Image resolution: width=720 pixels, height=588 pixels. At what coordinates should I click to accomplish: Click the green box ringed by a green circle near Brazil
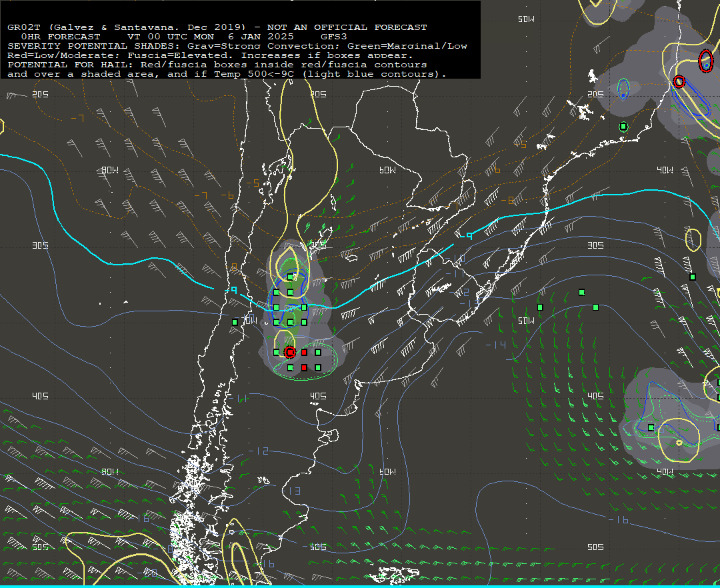tap(623, 126)
